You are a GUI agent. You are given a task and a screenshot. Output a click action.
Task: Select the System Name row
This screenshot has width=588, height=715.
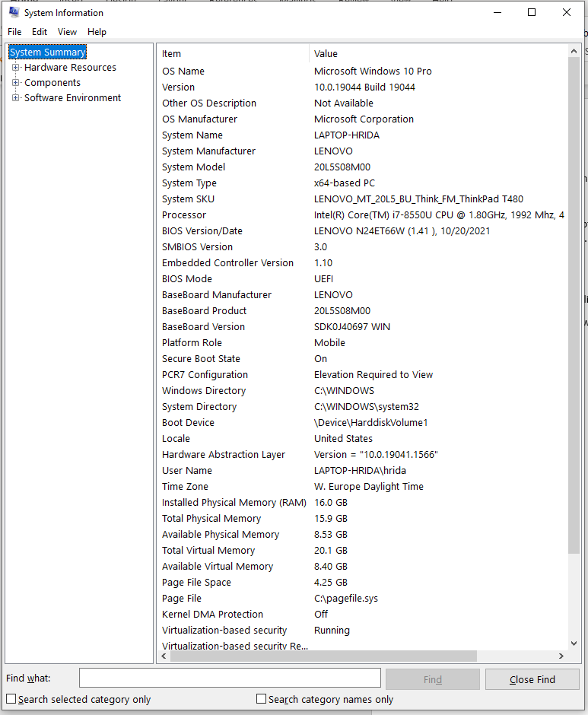(x=363, y=135)
